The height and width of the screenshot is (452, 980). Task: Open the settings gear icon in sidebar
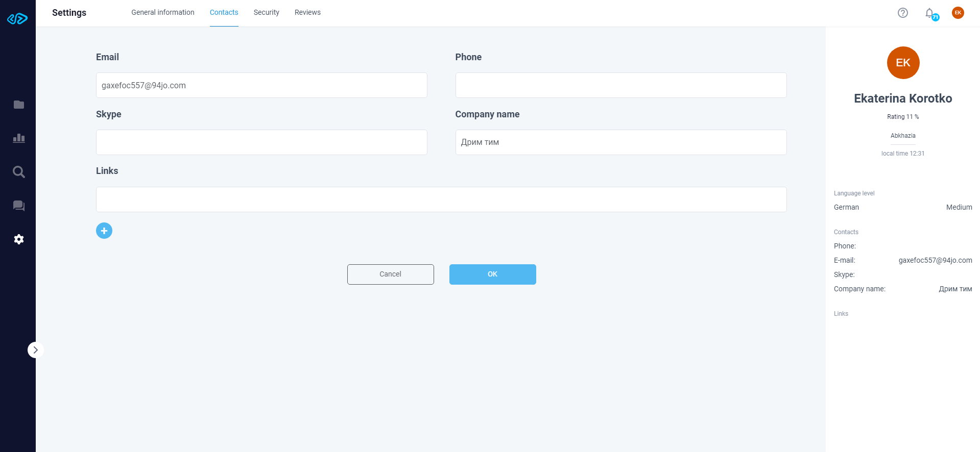(x=19, y=239)
